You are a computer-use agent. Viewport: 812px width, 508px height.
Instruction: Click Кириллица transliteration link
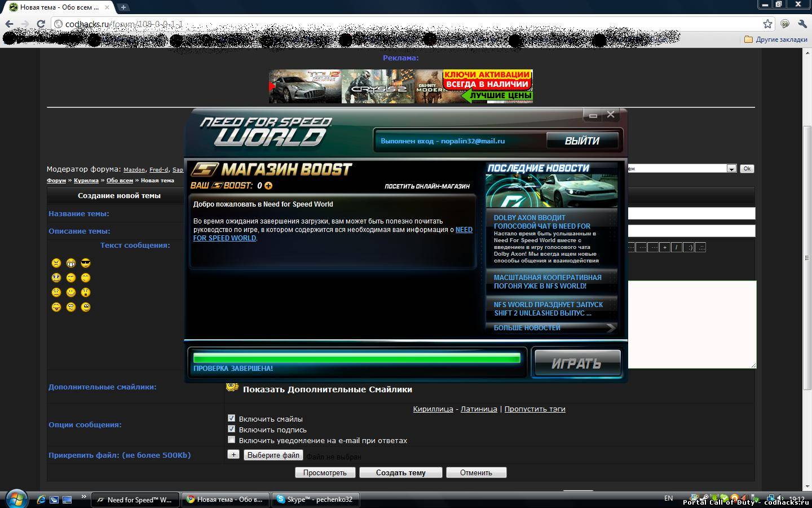point(433,409)
